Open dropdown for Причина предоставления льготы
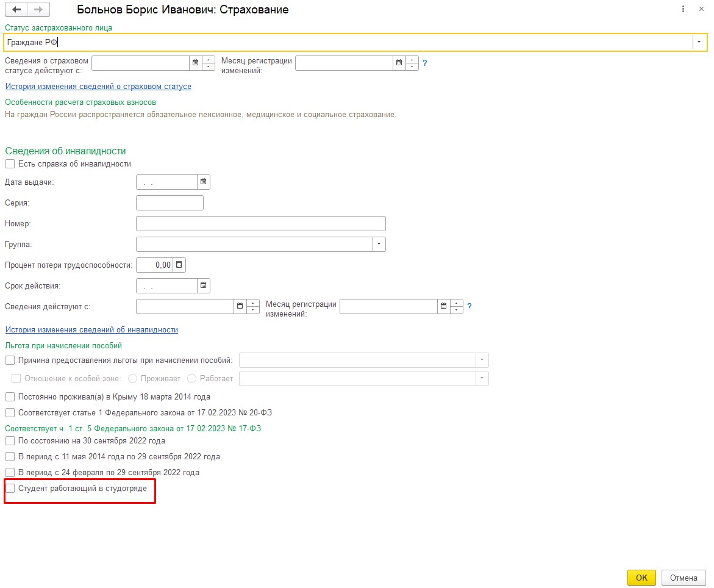This screenshot has height=588, width=714. (x=482, y=360)
